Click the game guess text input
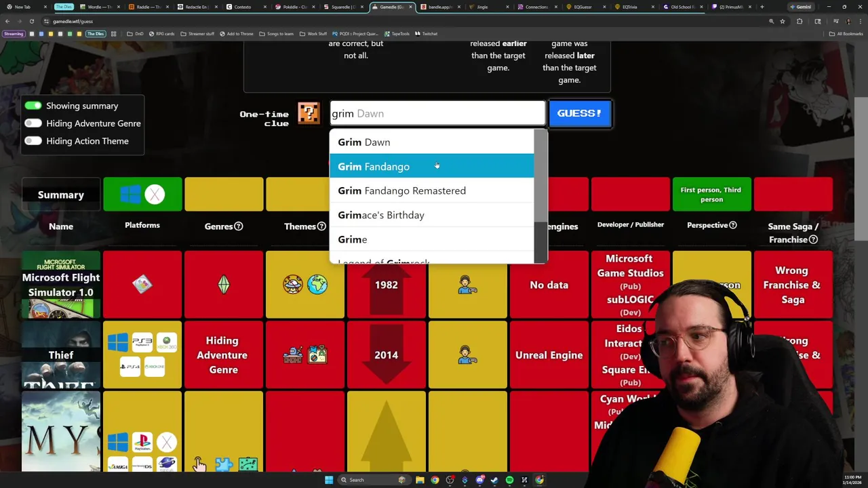868x488 pixels. point(437,113)
